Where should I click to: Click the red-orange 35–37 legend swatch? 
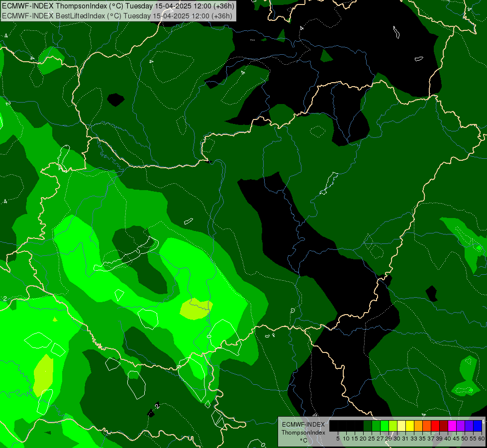click(427, 426)
